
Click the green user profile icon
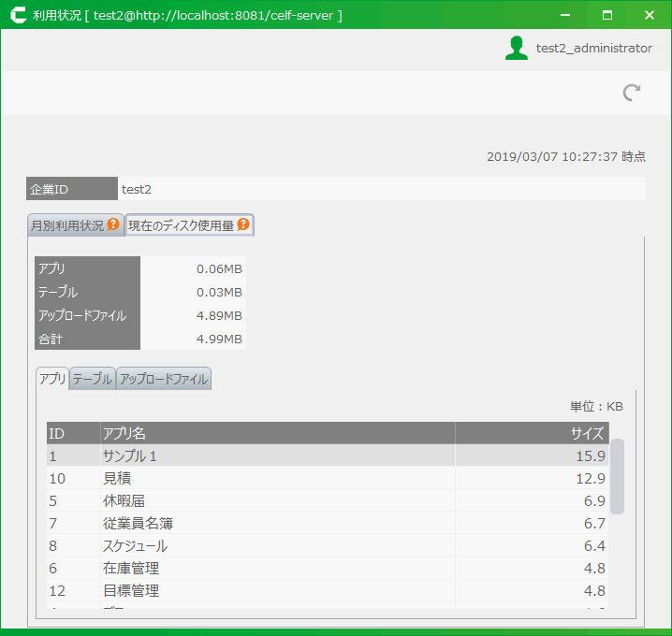click(x=516, y=49)
